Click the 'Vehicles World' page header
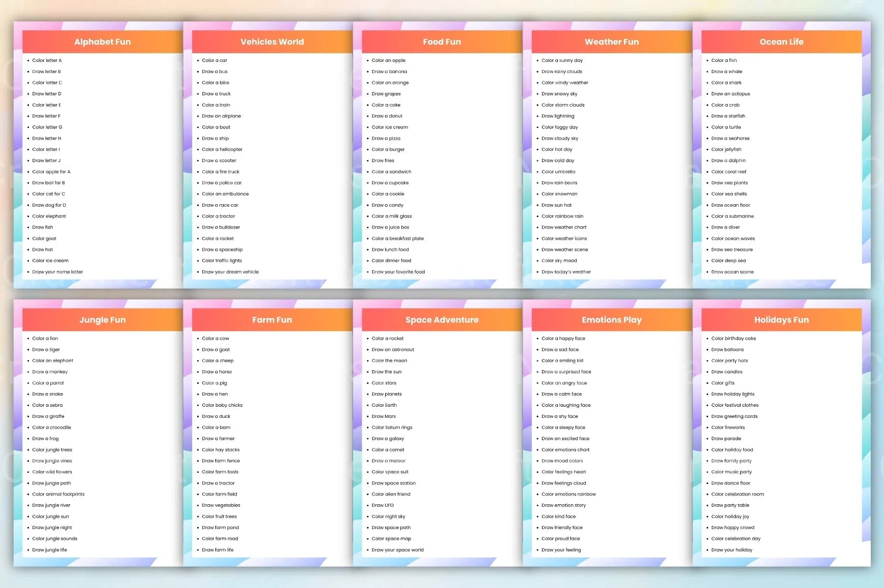884x588 pixels. [272, 42]
